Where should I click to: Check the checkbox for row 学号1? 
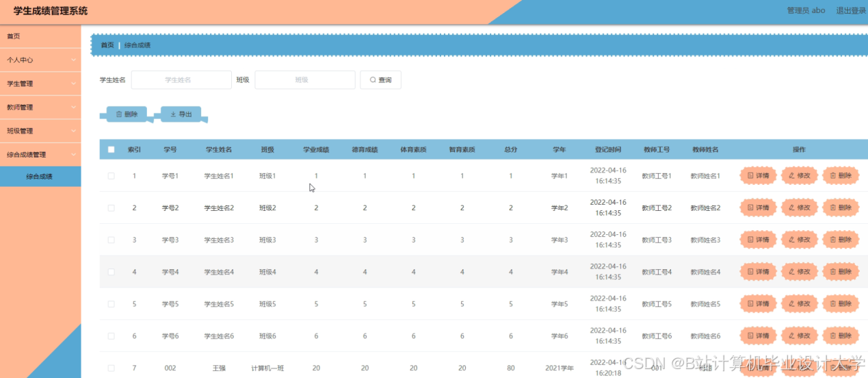[x=111, y=176]
